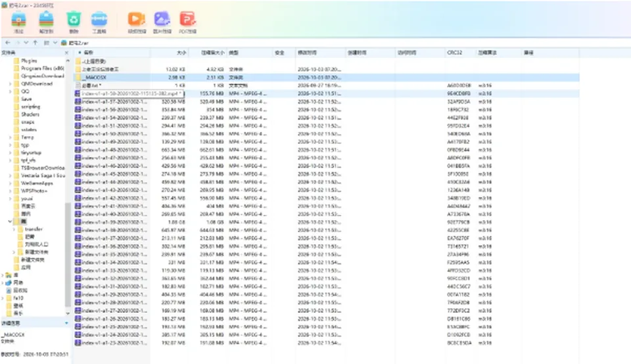Collapse the 详细信息 details panel arrow
Viewport: 631px width, 364px height.
66,323
